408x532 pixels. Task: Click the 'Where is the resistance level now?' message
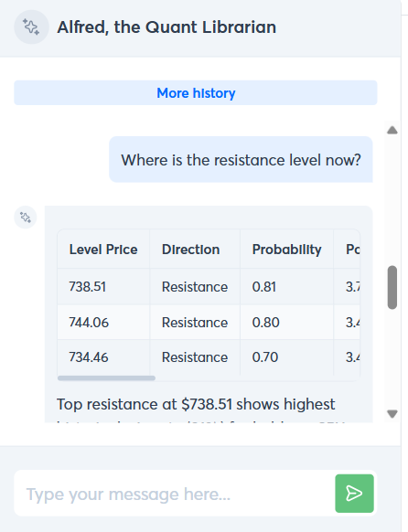click(x=241, y=160)
